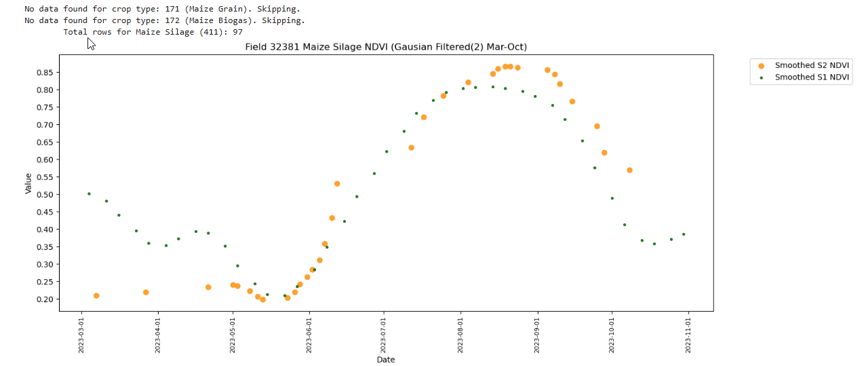The width and height of the screenshot is (868, 366).
Task: Click the Field 32381 Maize Silage plot title
Action: 386,47
